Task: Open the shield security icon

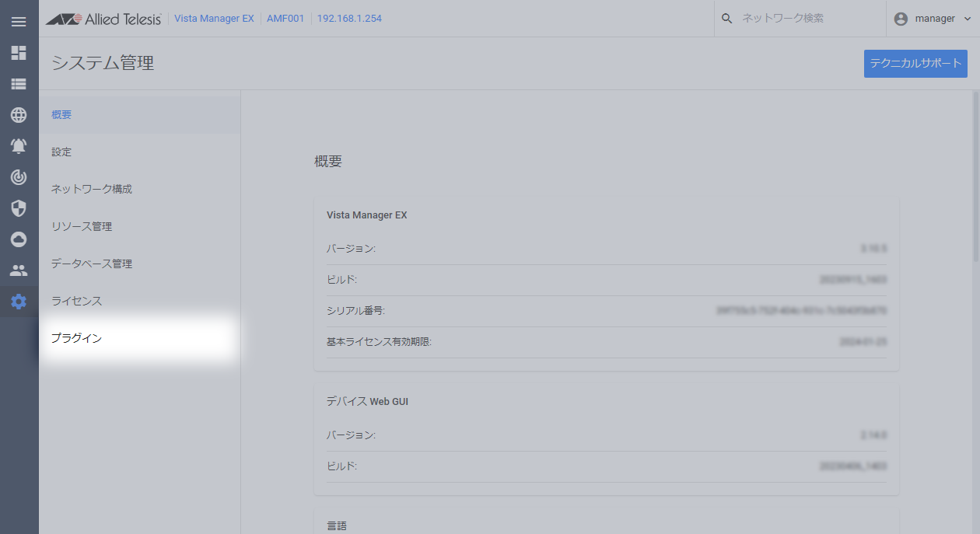Action: (19, 208)
